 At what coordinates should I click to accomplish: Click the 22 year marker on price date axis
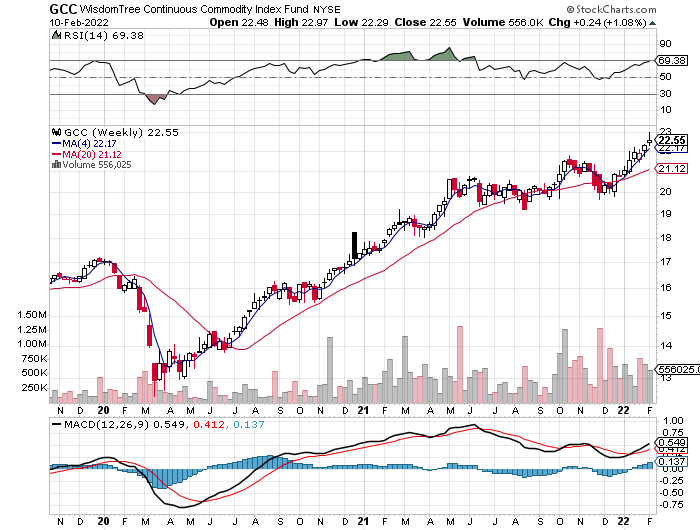623,410
